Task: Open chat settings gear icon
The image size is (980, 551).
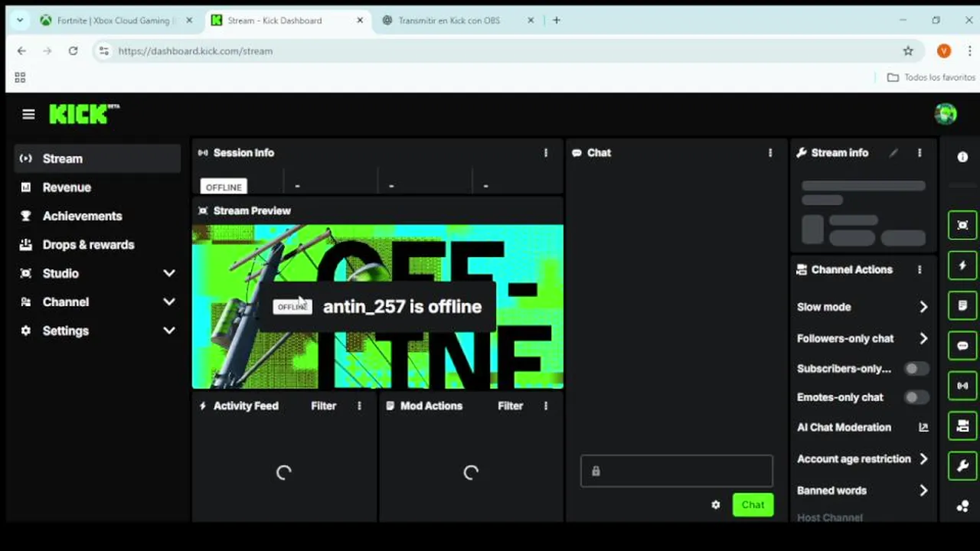Action: pyautogui.click(x=716, y=505)
